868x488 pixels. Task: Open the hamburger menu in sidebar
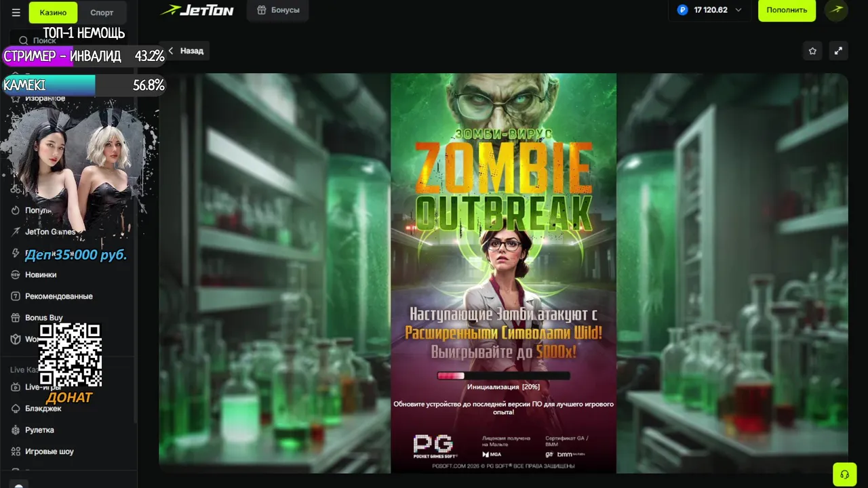pos(16,12)
